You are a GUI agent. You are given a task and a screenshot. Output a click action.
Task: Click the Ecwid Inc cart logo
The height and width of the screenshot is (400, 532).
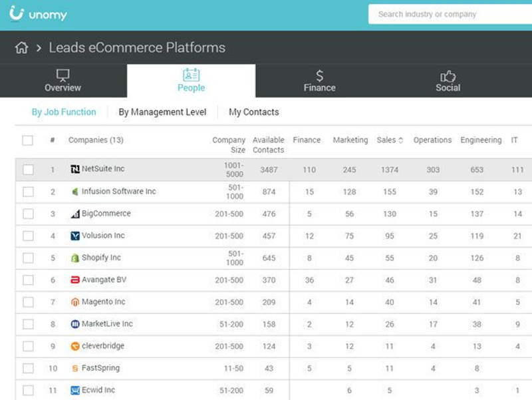tap(75, 390)
